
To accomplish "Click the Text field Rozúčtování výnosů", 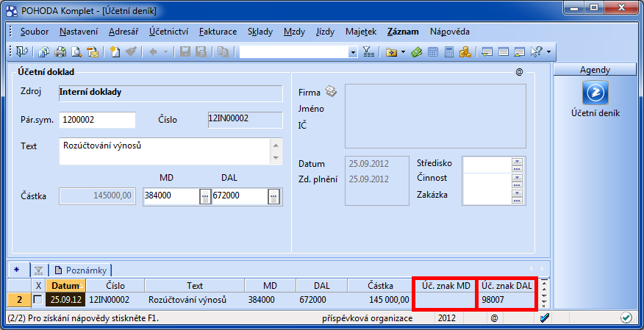I will tap(165, 151).
